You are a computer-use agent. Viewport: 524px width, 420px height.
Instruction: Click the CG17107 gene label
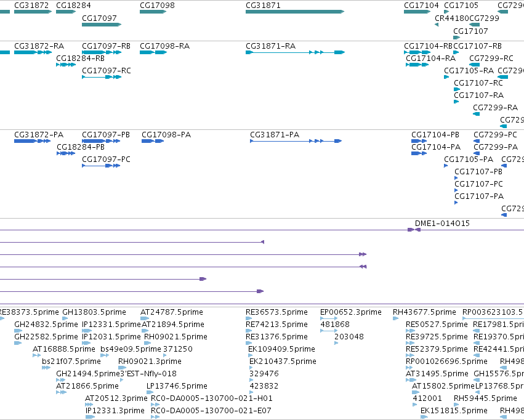470,31
